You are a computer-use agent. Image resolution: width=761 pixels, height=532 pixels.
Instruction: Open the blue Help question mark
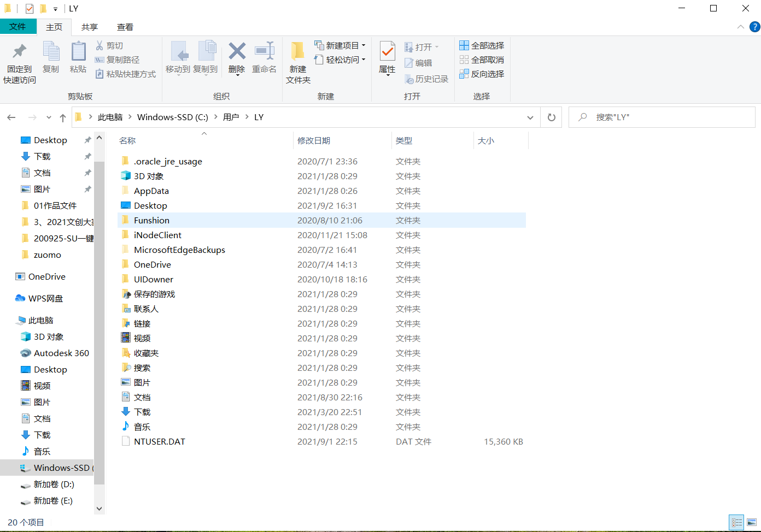click(754, 27)
